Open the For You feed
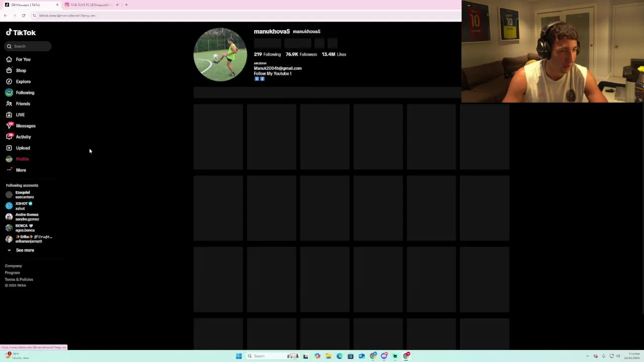 coord(19,59)
